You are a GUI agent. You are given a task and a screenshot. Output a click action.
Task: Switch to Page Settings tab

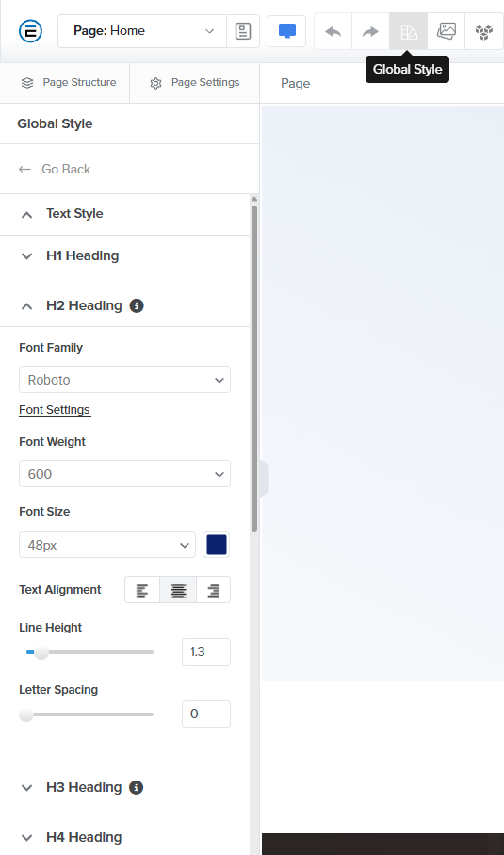tap(194, 82)
